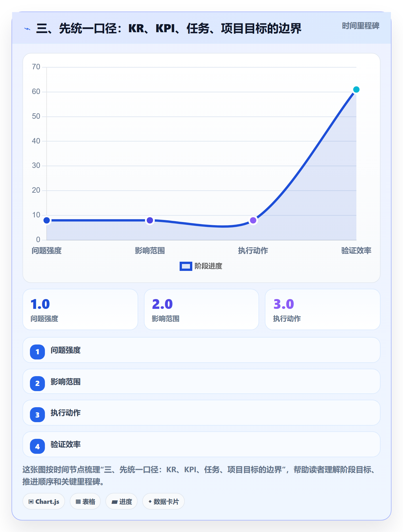Open the 表格 tag
Image resolution: width=403 pixels, height=532 pixels.
tap(85, 502)
